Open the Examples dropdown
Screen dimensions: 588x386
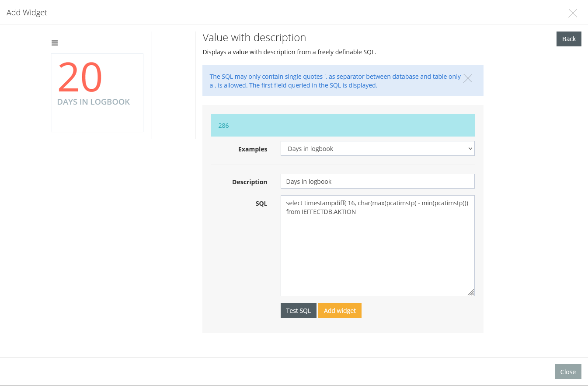[x=377, y=149]
